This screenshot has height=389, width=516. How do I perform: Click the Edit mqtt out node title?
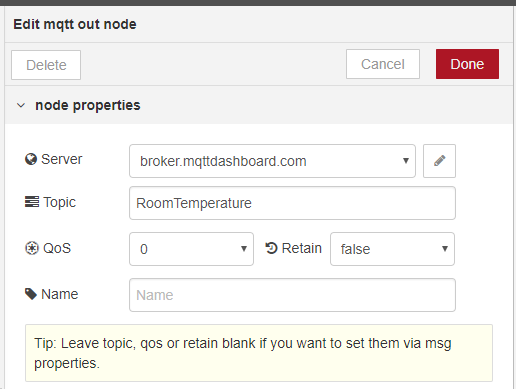(x=75, y=24)
